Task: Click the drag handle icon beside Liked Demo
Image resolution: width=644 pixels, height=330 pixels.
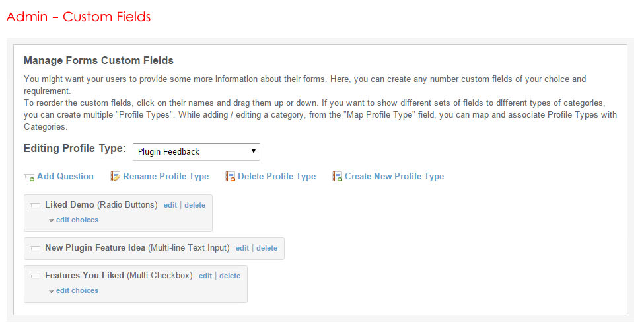Action: [x=35, y=206]
